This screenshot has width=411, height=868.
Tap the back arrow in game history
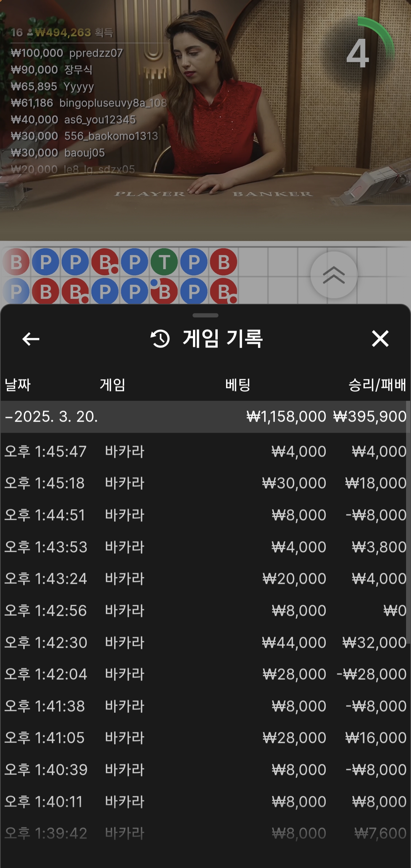(x=31, y=339)
